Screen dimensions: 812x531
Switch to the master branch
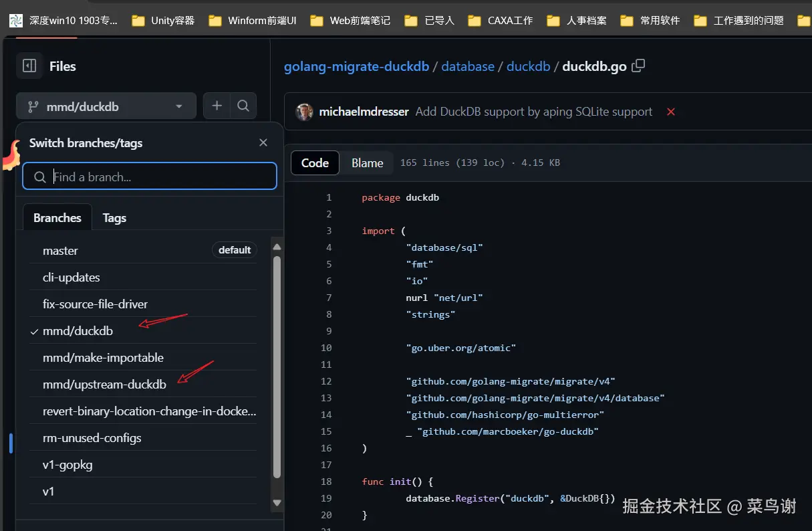tap(143, 250)
